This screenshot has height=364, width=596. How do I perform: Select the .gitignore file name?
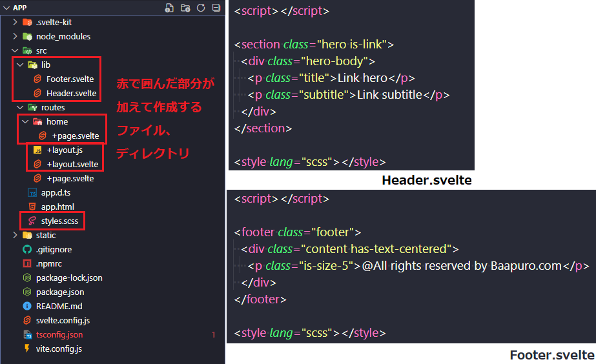click(x=54, y=250)
